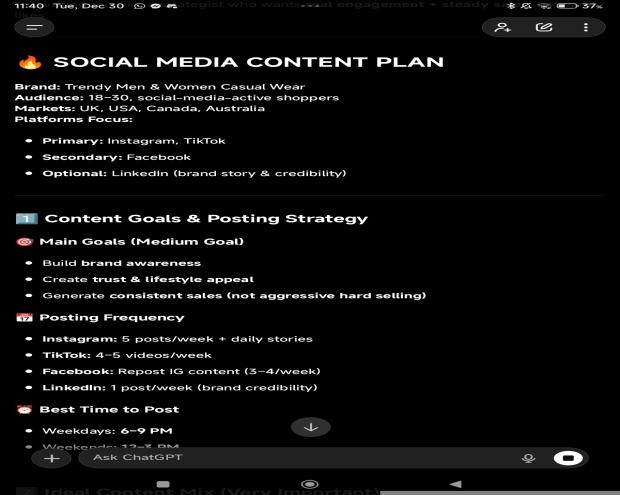Tap the number 1 emoji beside Content Goals
Screen dimensions: 620x495
point(26,219)
